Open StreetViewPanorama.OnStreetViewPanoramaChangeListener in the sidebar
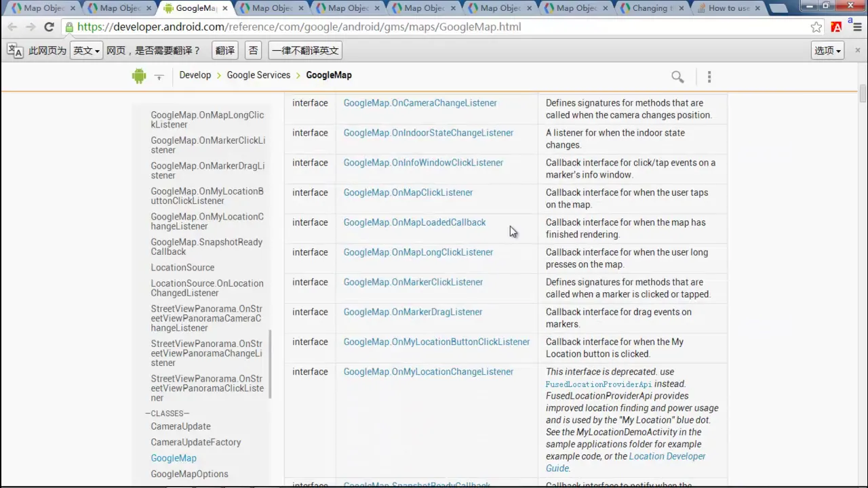 [207, 353]
